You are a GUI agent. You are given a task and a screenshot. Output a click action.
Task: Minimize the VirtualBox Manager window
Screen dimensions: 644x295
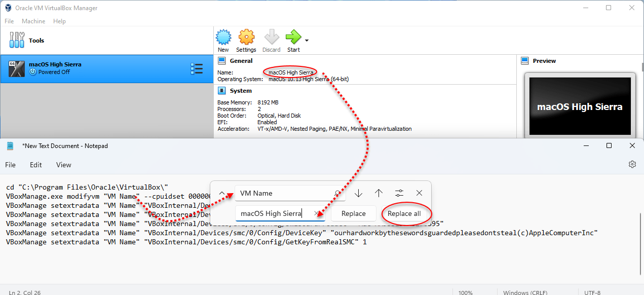point(586,8)
